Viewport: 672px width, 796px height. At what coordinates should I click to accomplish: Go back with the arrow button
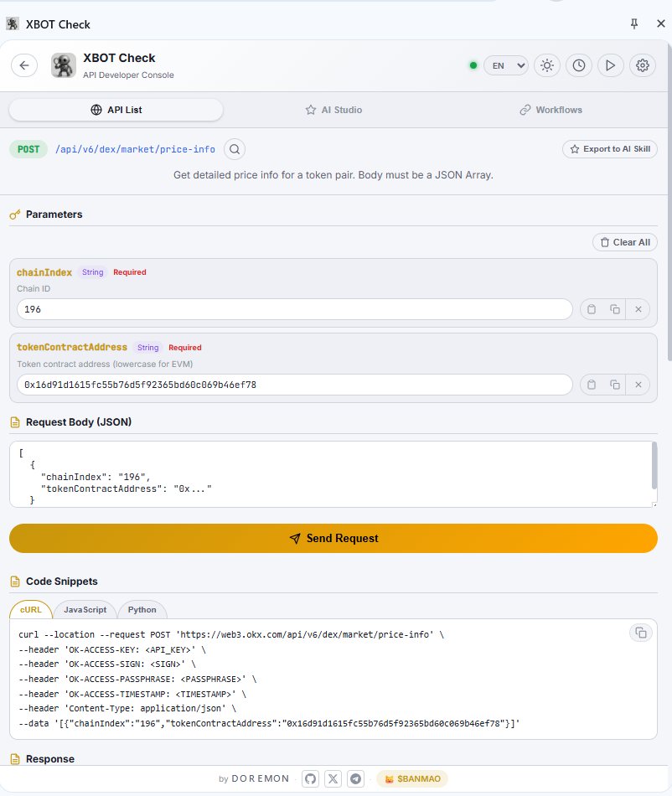point(23,65)
